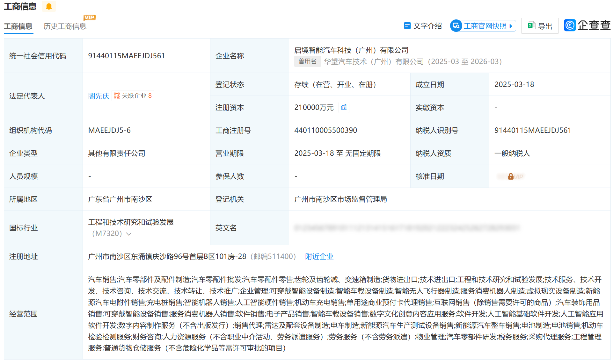
Task: Click the 企查查 logo icon
Action: click(x=570, y=25)
